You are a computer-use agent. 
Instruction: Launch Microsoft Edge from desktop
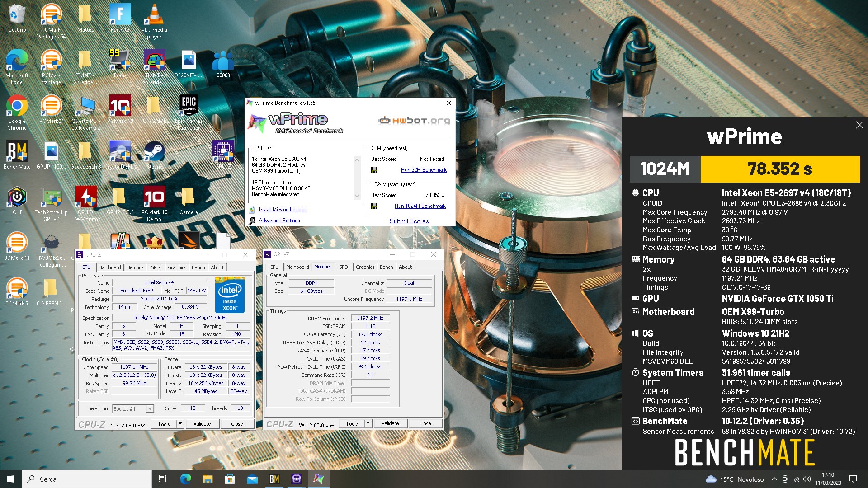click(17, 67)
